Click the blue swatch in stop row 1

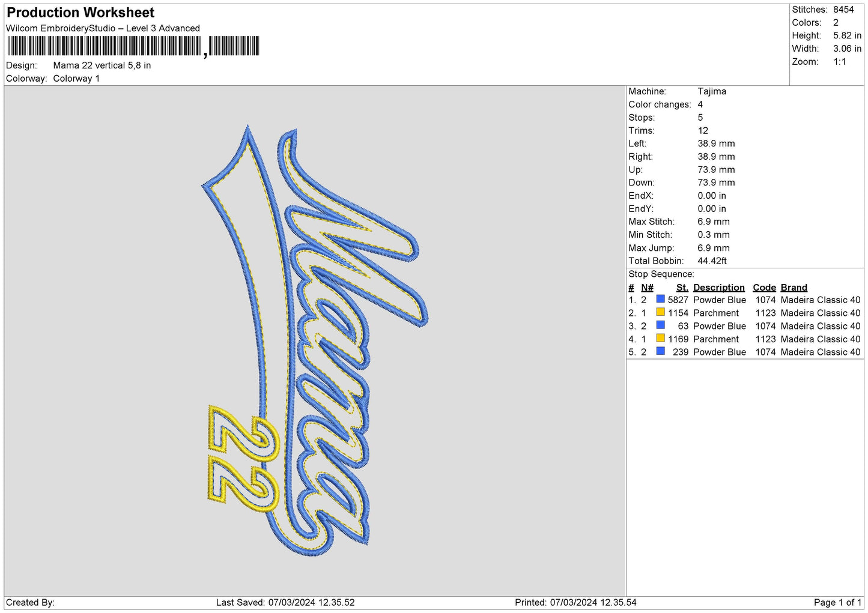660,299
